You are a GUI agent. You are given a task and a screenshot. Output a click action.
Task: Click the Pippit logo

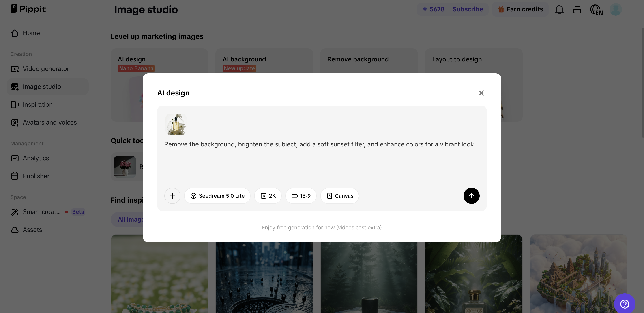28,8
